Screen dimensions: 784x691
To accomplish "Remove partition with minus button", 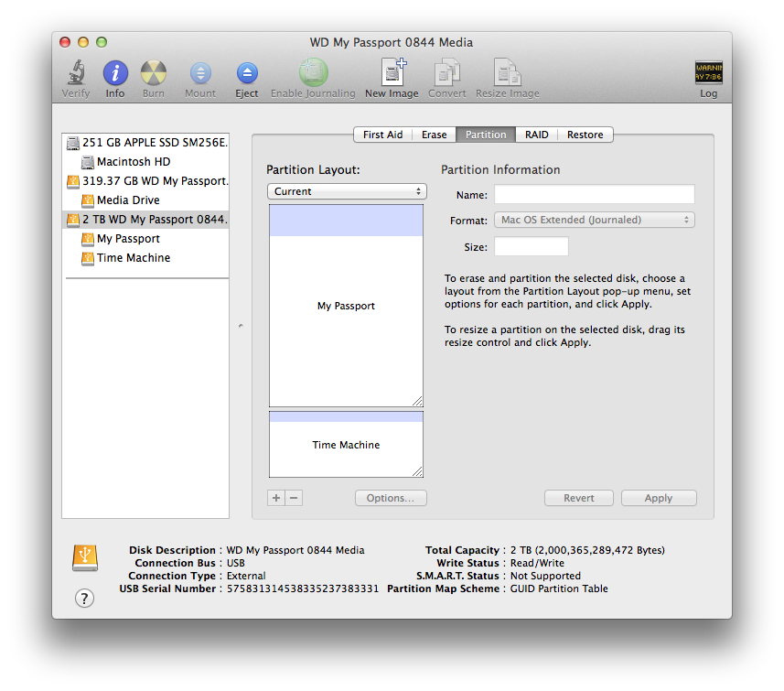I will click(294, 498).
